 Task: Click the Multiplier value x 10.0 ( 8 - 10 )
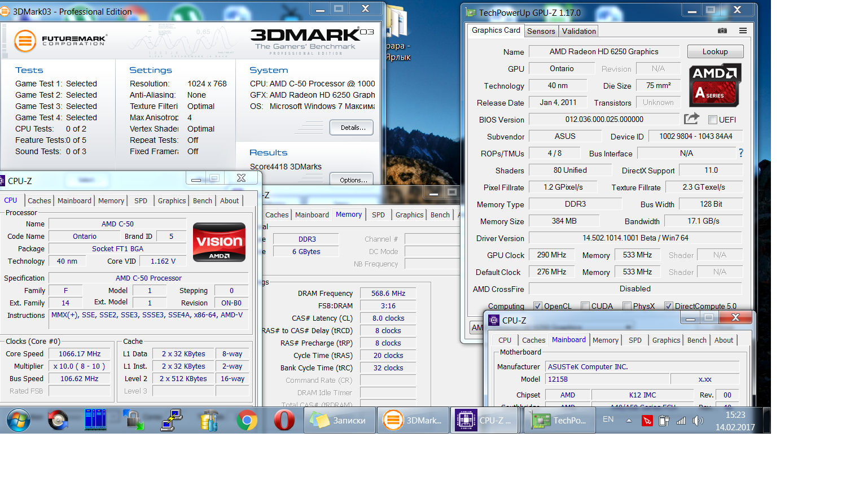click(x=80, y=366)
